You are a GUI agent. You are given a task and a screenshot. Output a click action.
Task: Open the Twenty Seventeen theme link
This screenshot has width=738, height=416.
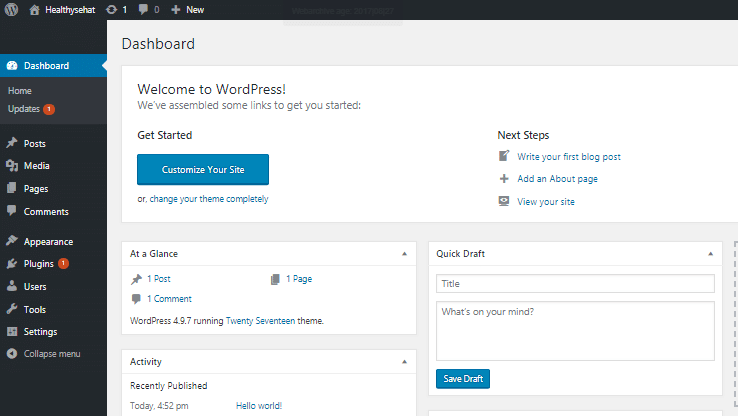pos(260,321)
